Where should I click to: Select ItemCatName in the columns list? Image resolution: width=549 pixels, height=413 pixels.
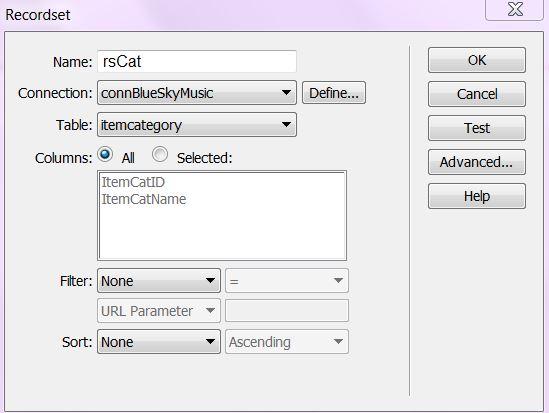(x=144, y=199)
